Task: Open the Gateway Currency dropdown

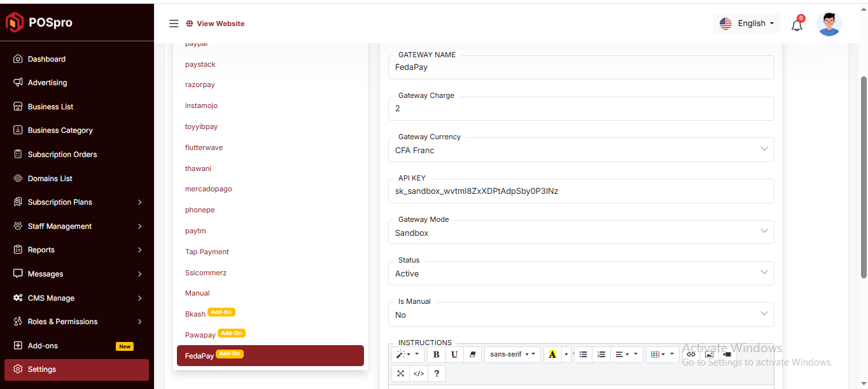Action: 580,150
